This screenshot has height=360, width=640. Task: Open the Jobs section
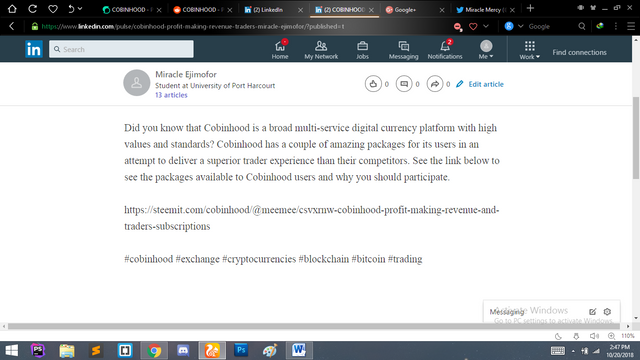click(x=362, y=50)
